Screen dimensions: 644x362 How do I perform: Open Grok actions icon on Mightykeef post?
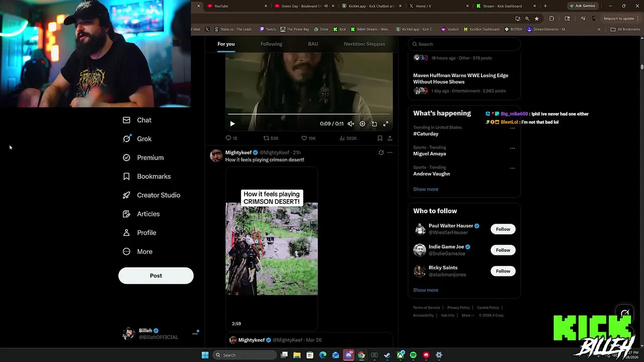pos(381,152)
